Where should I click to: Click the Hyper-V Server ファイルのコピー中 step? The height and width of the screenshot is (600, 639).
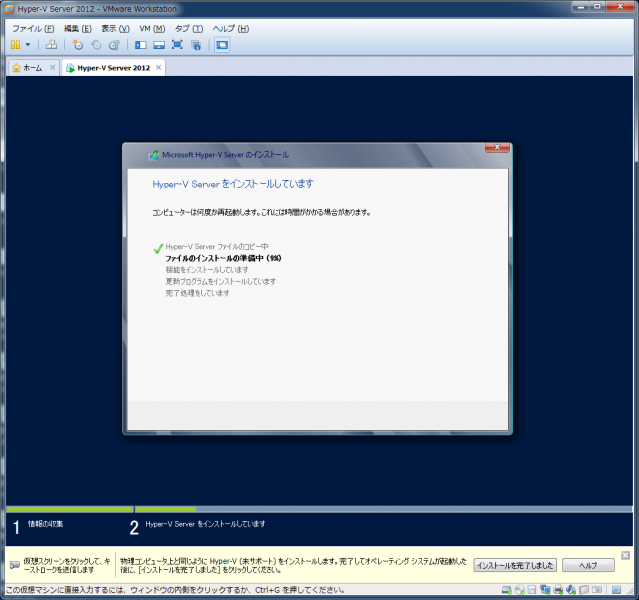pyautogui.click(x=217, y=247)
